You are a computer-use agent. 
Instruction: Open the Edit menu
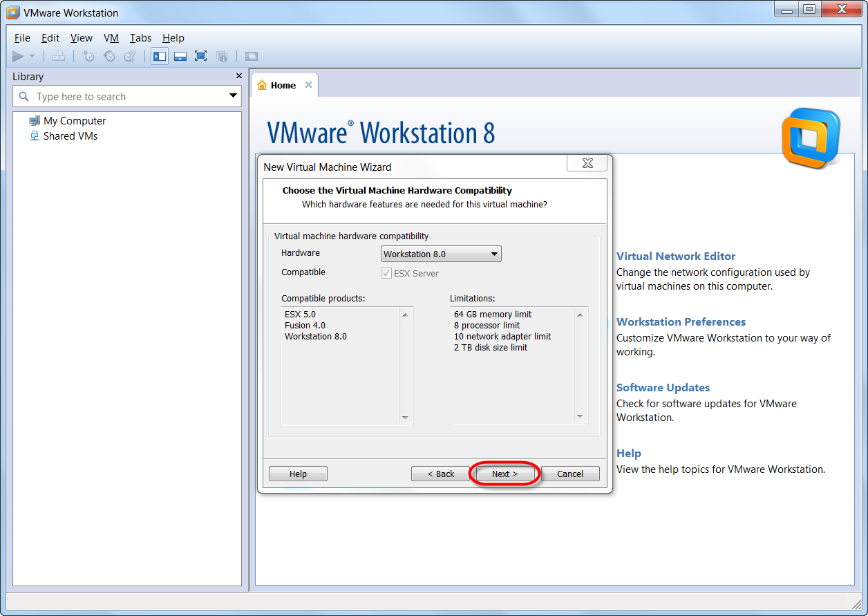coord(50,38)
